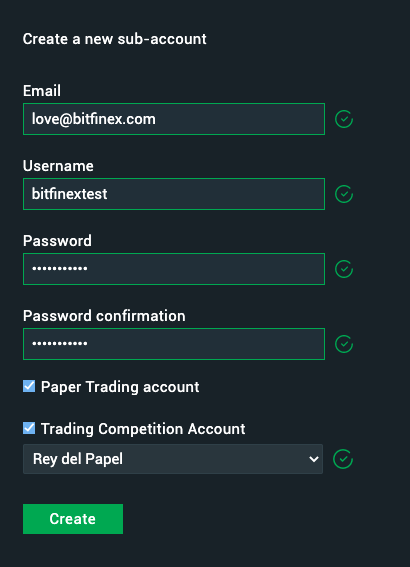
Task: Click the validation checkmark next to Username
Action: click(344, 194)
